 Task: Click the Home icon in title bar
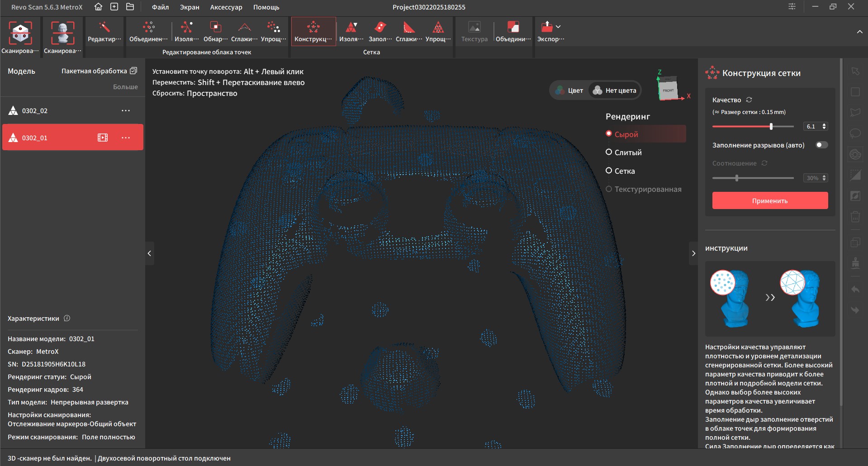[x=98, y=7]
